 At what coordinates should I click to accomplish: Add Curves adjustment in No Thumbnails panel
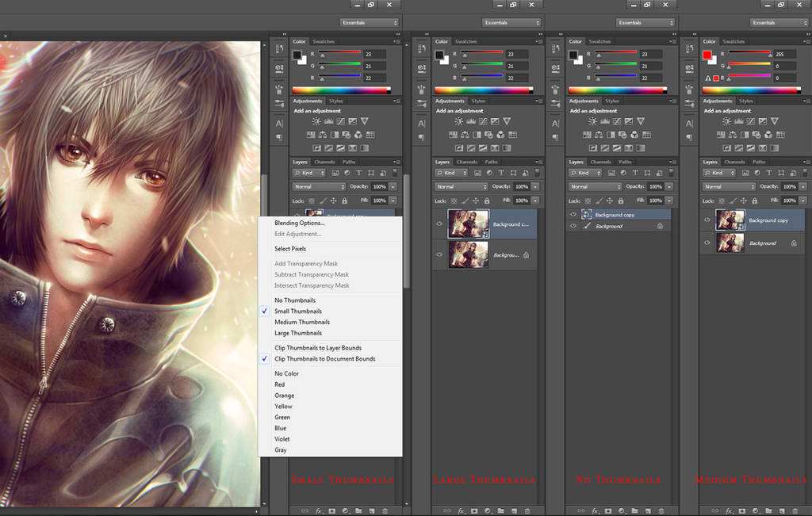617,121
